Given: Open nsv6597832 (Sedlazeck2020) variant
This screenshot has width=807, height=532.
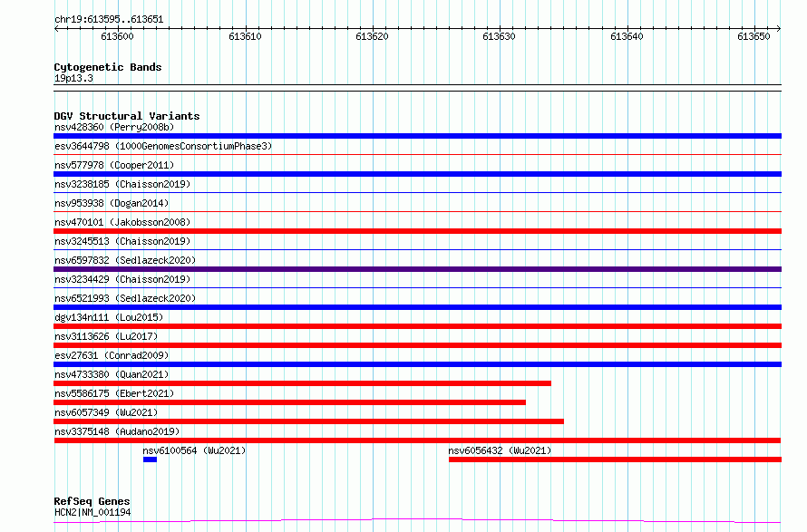Looking at the screenshot, I should coord(125,260).
